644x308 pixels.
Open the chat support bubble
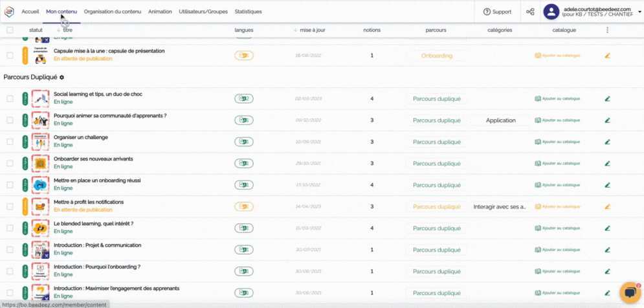click(x=629, y=293)
